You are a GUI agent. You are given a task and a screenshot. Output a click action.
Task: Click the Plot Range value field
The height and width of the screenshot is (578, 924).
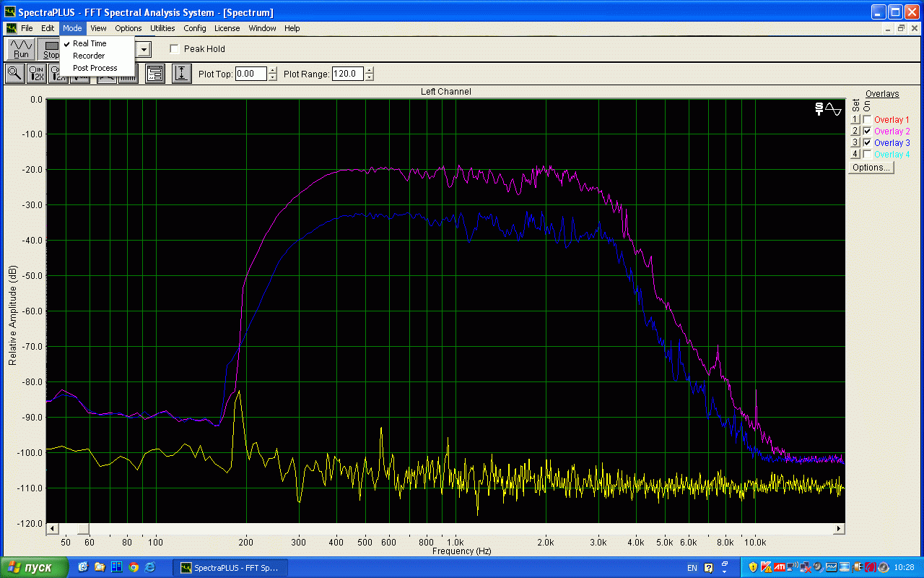pos(348,74)
